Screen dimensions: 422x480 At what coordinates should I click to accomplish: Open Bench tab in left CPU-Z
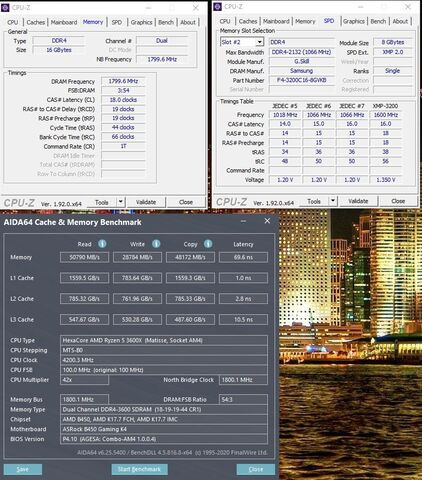pos(166,22)
